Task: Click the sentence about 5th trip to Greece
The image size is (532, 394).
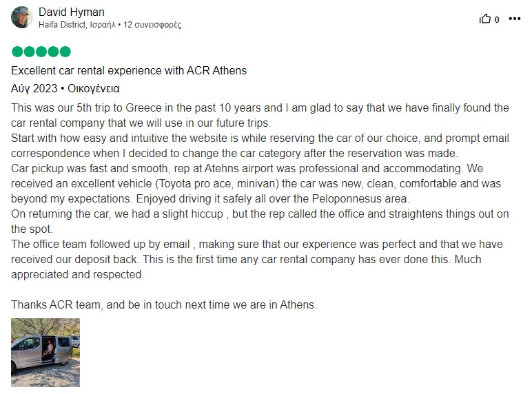Action: click(x=260, y=115)
